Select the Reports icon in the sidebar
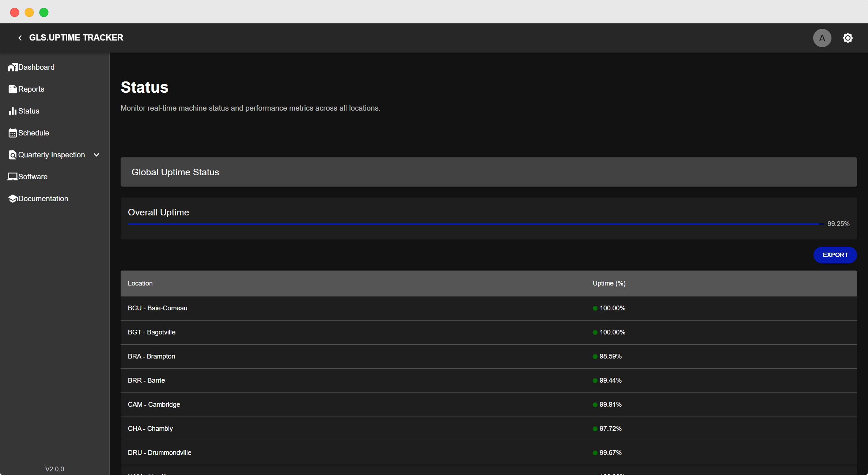868x475 pixels. (13, 89)
